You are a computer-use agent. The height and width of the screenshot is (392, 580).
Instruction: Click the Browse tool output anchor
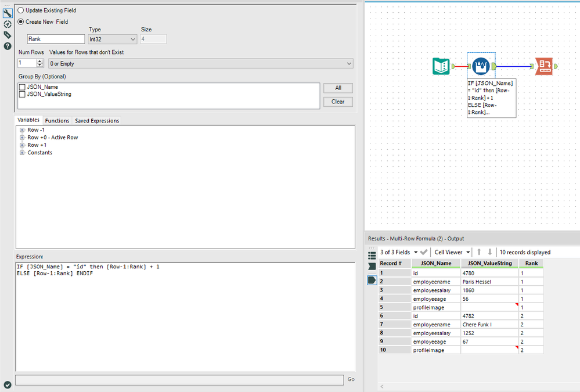(x=556, y=67)
